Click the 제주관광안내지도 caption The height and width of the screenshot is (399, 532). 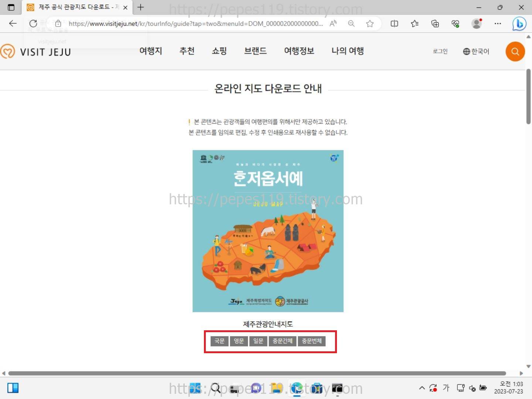268,324
